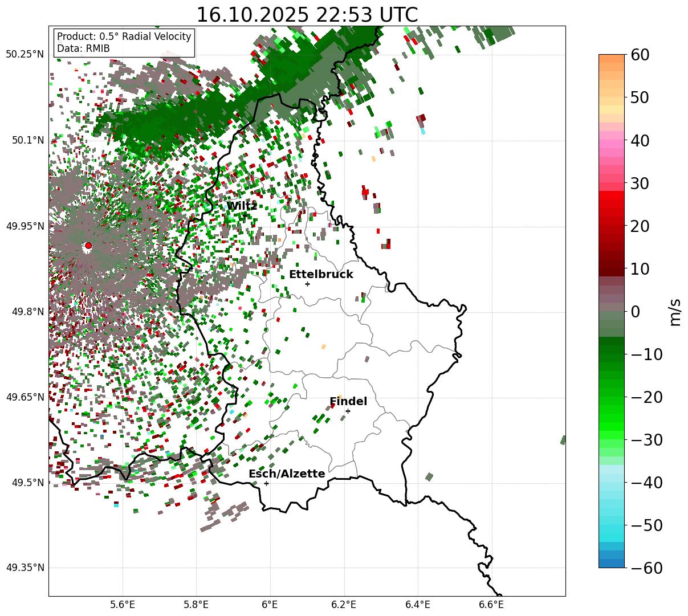Click the 49.65°N latitude label
688x616 pixels.
(x=25, y=397)
